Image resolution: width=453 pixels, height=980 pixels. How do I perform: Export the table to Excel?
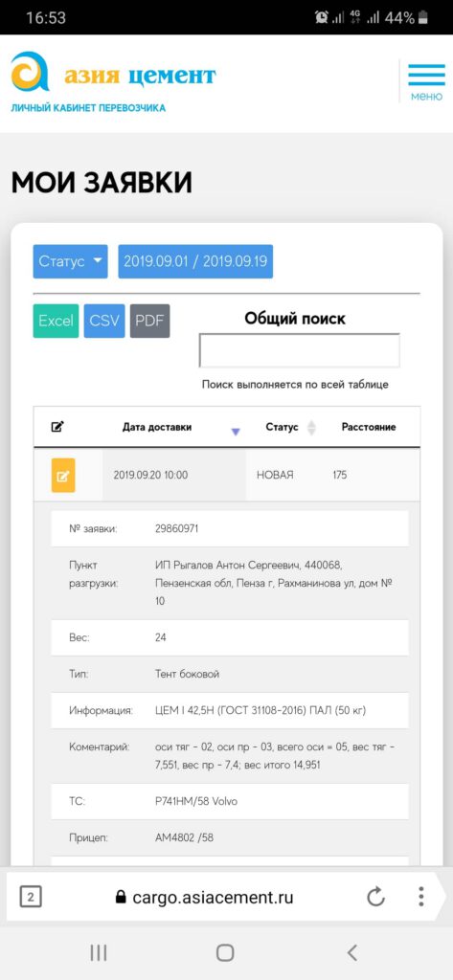(x=56, y=321)
